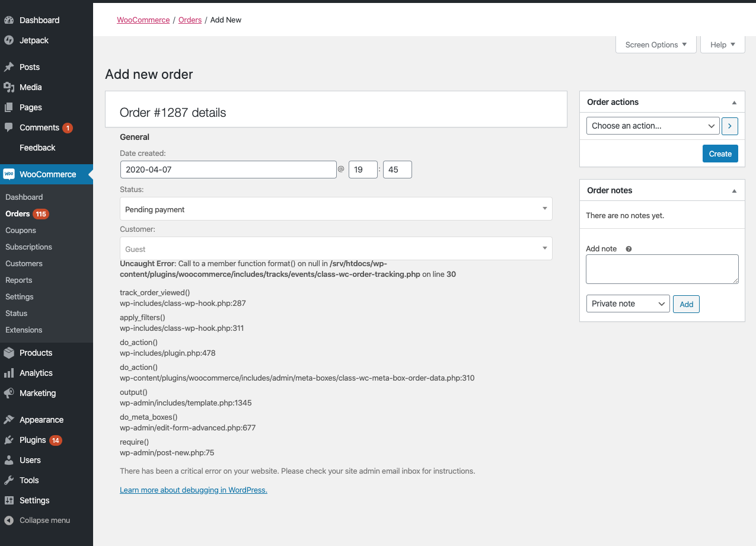
Task: Click the Posts pushpin icon
Action: 9,67
